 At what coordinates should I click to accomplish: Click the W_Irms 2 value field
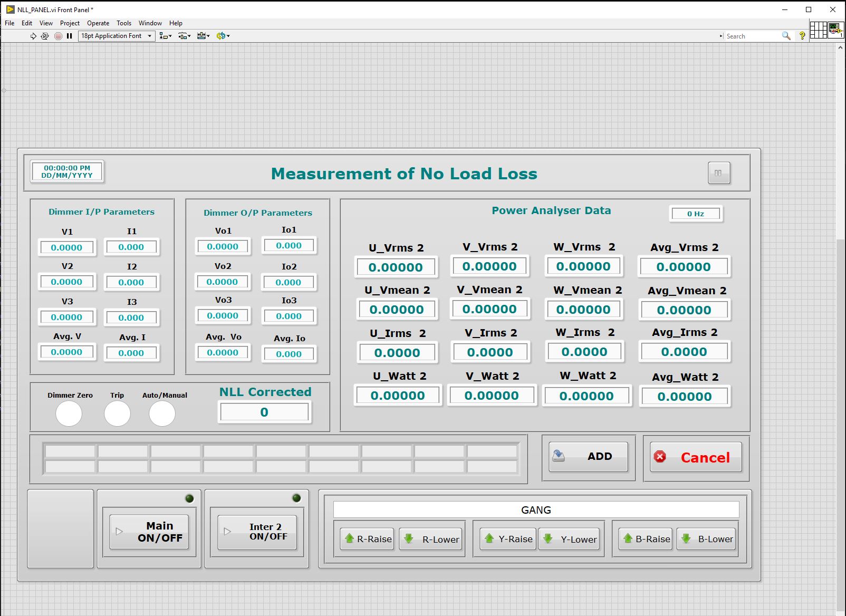(x=584, y=352)
